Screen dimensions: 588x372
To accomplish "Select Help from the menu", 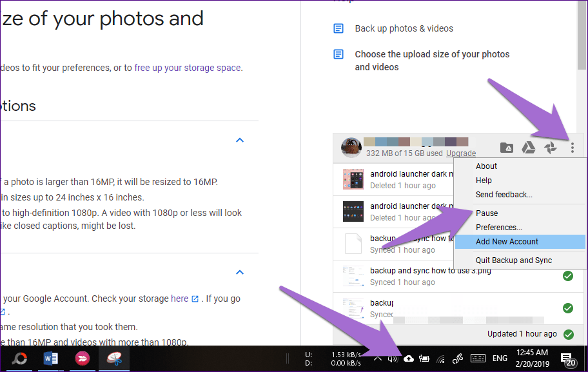I will [484, 181].
